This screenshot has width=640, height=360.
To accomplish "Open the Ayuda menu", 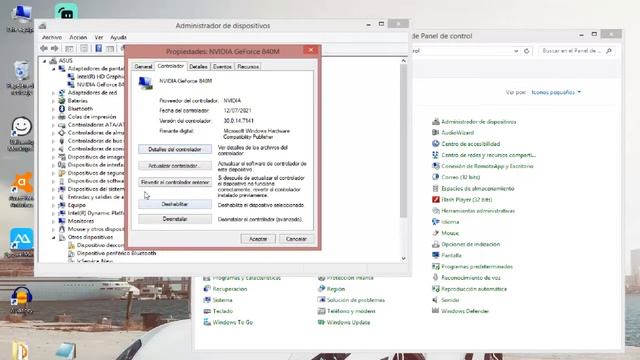I will click(118, 37).
